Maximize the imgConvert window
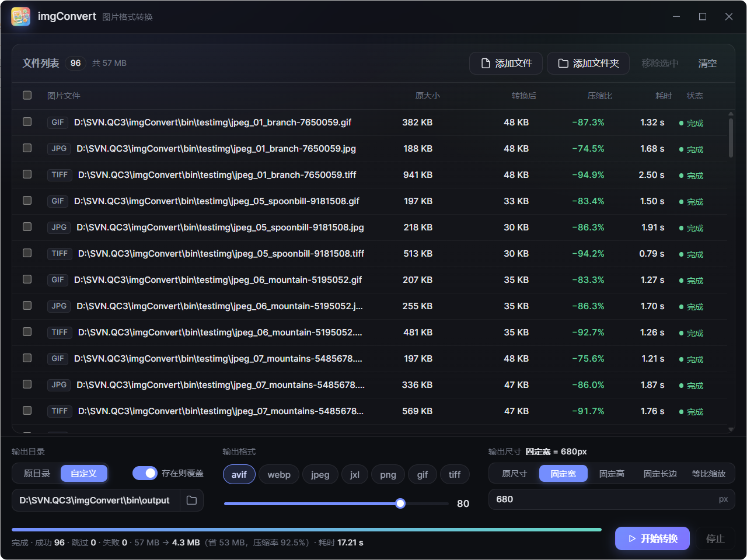 pyautogui.click(x=703, y=16)
